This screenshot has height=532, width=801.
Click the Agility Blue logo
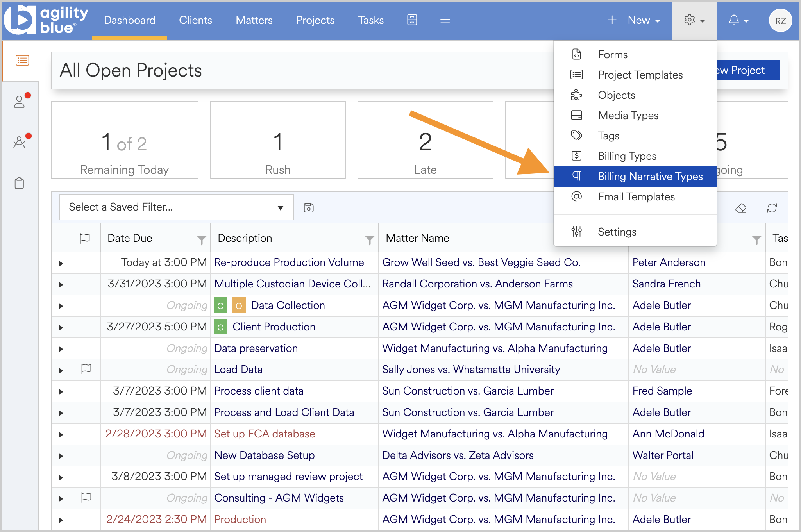(x=46, y=20)
